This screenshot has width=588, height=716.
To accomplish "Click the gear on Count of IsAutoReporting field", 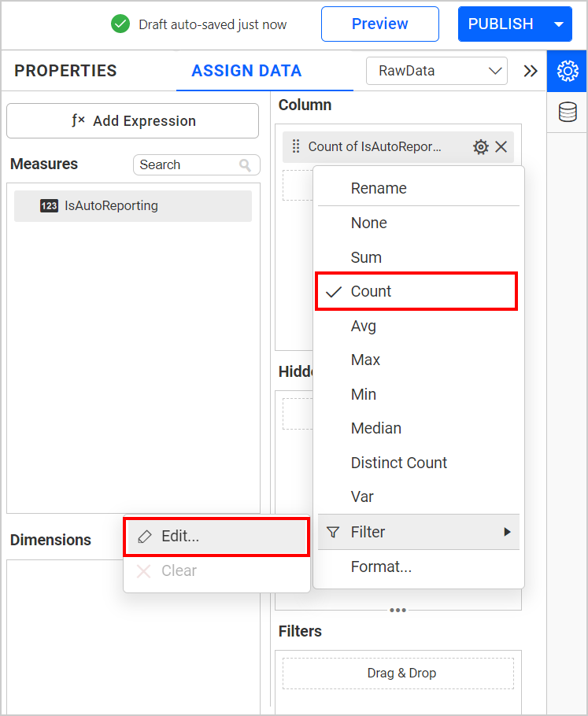I will tap(481, 146).
